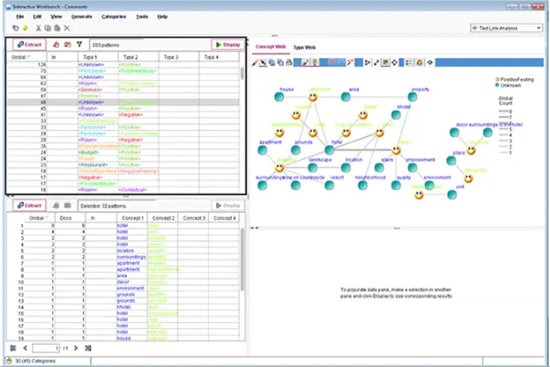Switch to the Type Web tab
This screenshot has width=550, height=367.
304,47
